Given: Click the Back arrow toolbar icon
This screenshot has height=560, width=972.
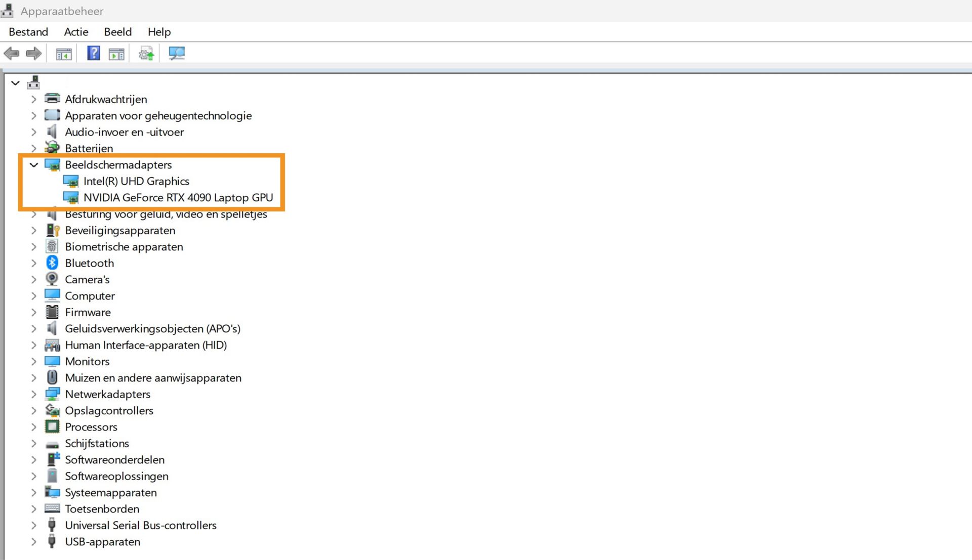Looking at the screenshot, I should click(x=11, y=53).
